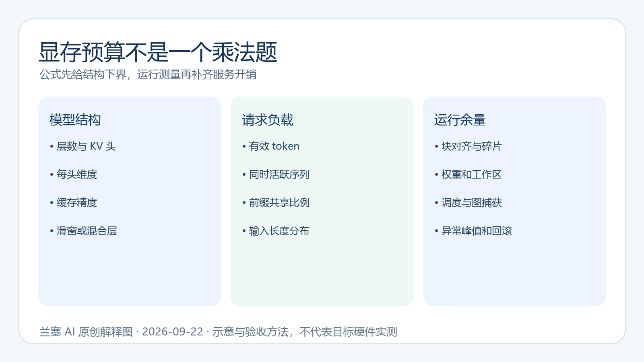Click the footer text 兰塞 AI 原创解释图

coord(86,332)
